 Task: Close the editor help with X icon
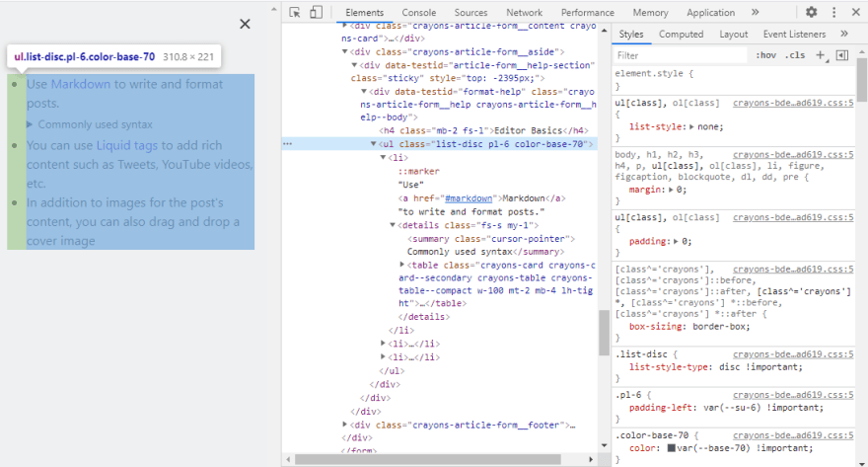(x=245, y=24)
